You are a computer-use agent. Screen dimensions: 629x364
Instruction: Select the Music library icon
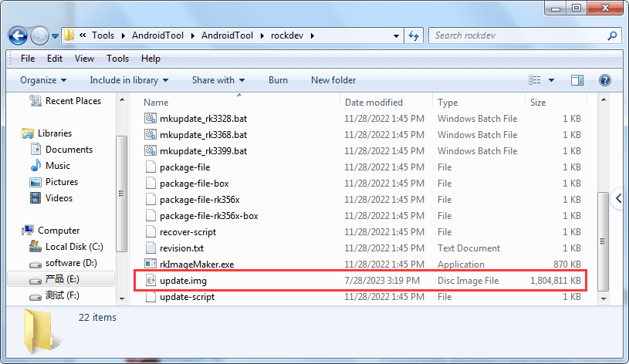36,166
